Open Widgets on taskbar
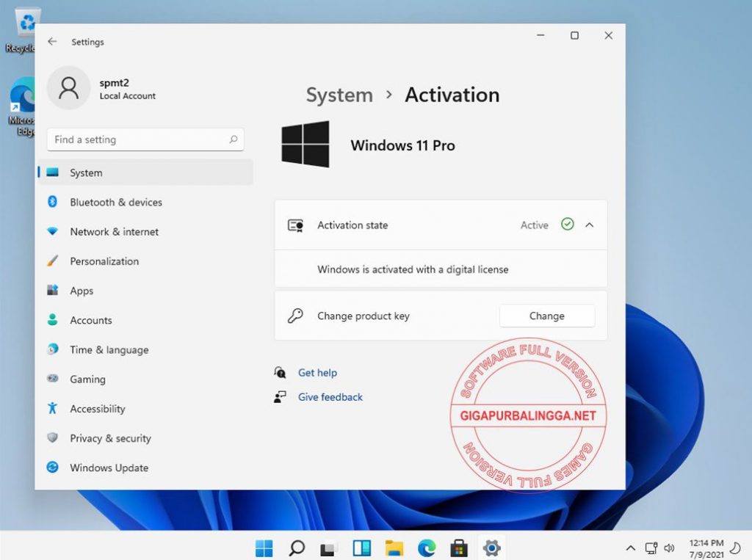The height and width of the screenshot is (560, 752). pos(361,548)
